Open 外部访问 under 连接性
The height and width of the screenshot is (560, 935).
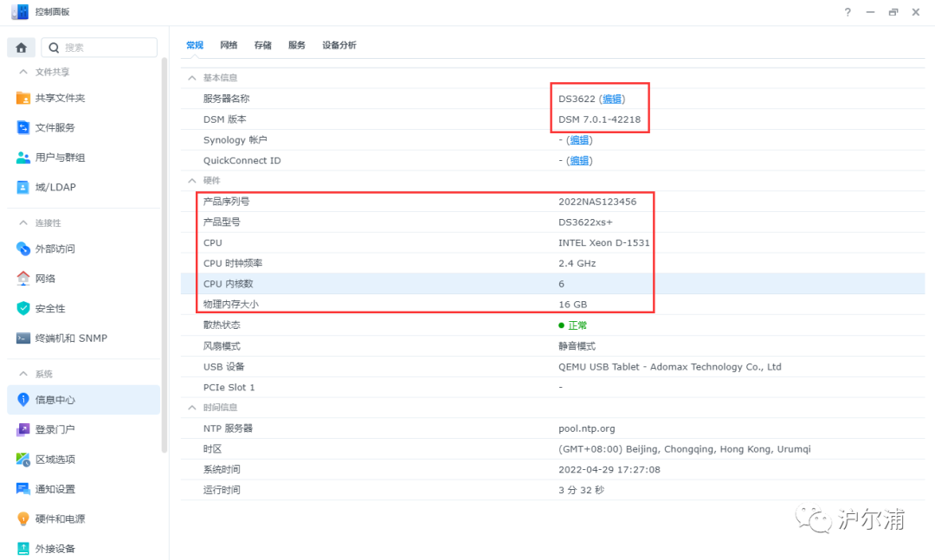pos(62,248)
